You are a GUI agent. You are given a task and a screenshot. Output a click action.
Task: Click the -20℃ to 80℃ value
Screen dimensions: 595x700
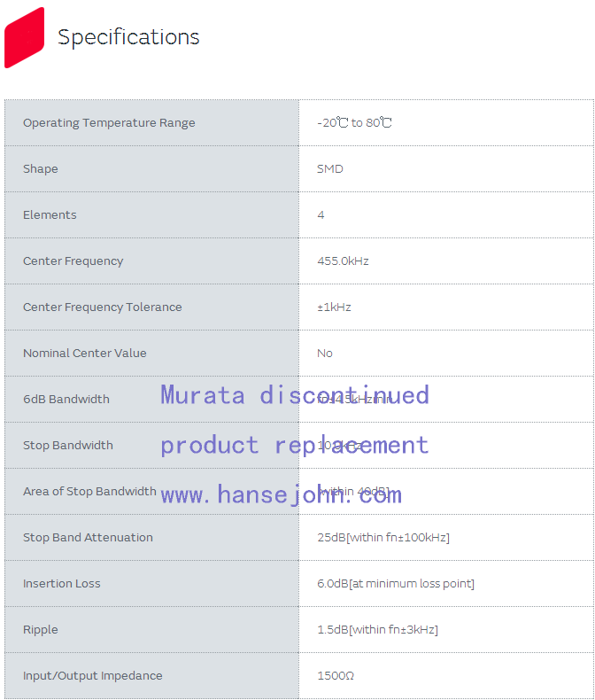tap(354, 123)
